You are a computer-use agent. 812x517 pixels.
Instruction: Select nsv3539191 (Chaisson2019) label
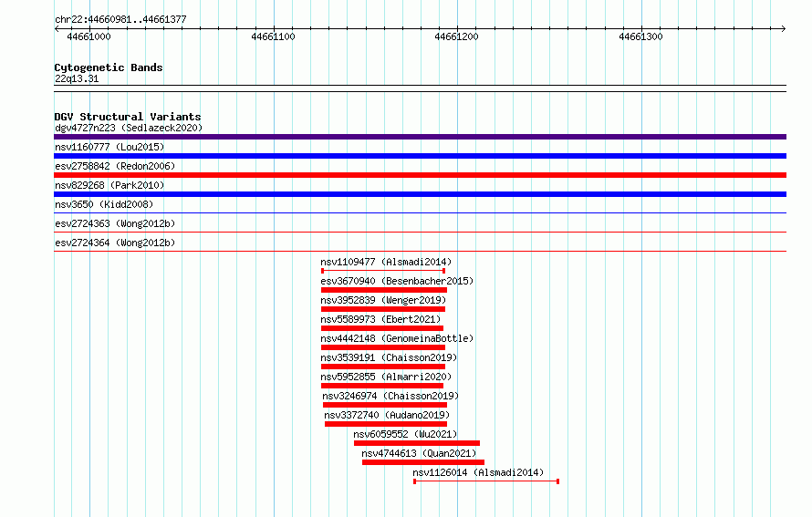(389, 357)
